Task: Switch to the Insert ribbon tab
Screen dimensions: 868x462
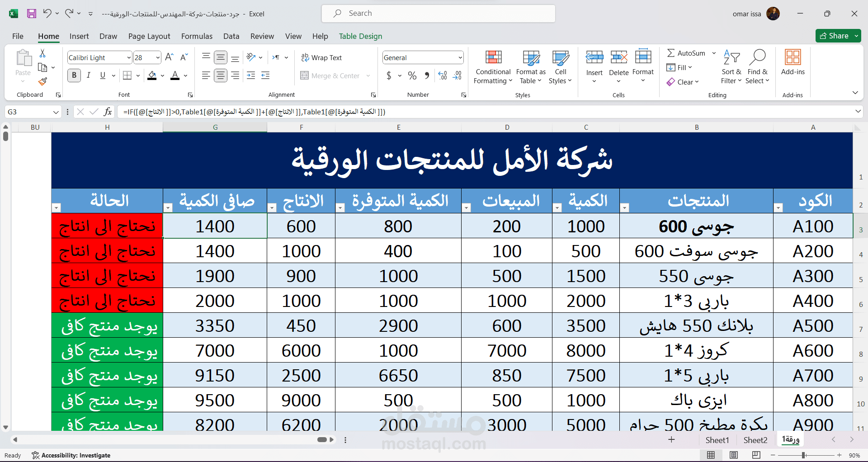Action: tap(79, 36)
